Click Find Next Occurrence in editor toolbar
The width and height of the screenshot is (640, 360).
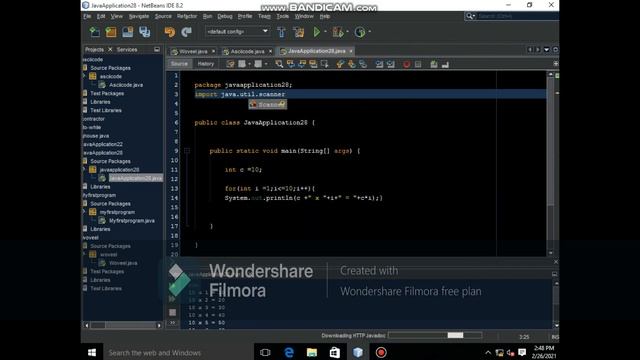302,64
